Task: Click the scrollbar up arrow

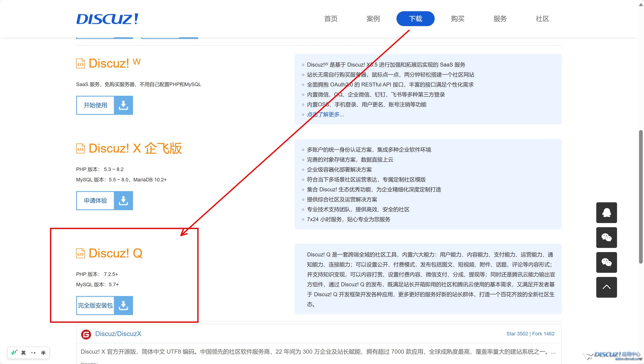Action: tap(641, 5)
